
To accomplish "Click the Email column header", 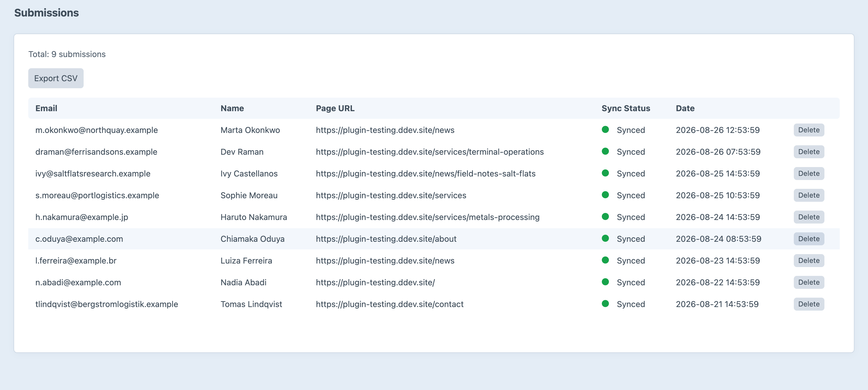I will click(x=46, y=108).
